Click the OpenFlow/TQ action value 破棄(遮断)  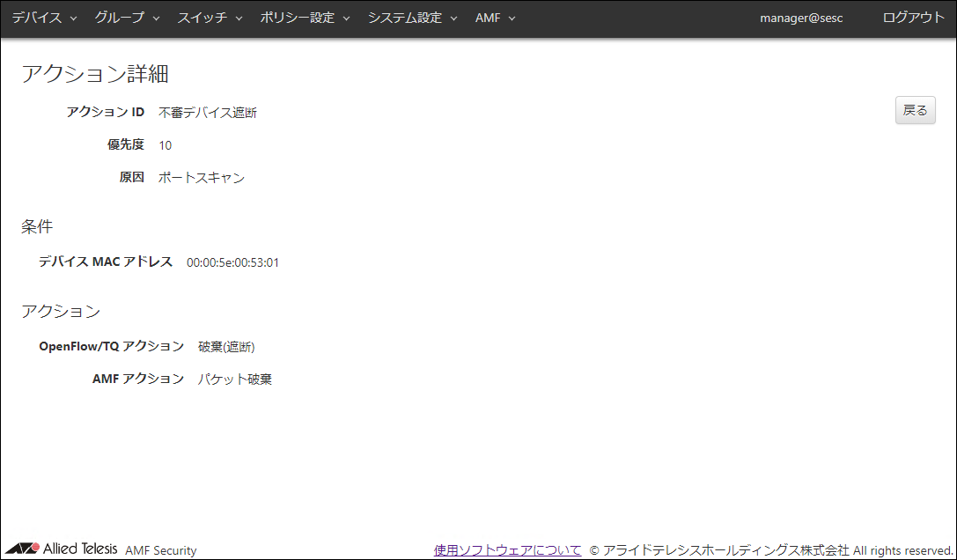(x=226, y=347)
